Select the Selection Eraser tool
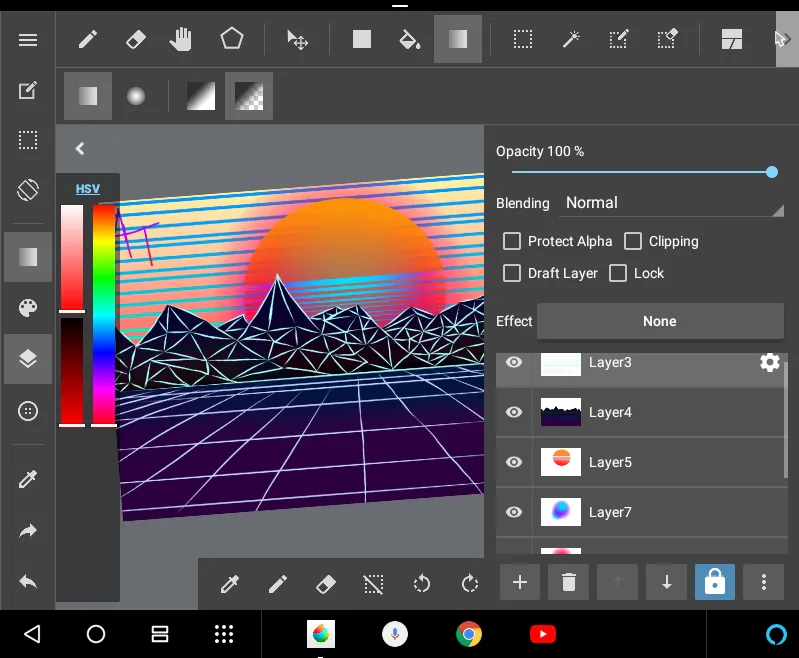This screenshot has height=658, width=799. pyautogui.click(x=667, y=39)
